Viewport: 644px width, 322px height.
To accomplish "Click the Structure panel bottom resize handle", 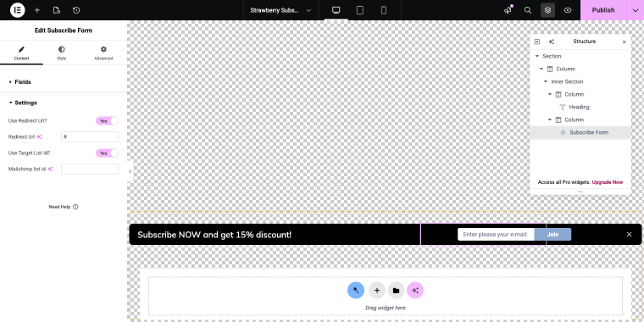I will click(580, 192).
